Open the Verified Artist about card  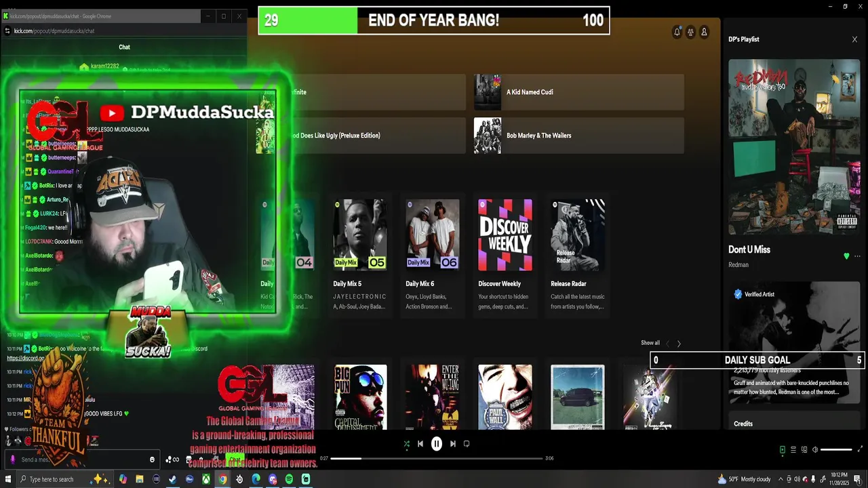point(794,342)
